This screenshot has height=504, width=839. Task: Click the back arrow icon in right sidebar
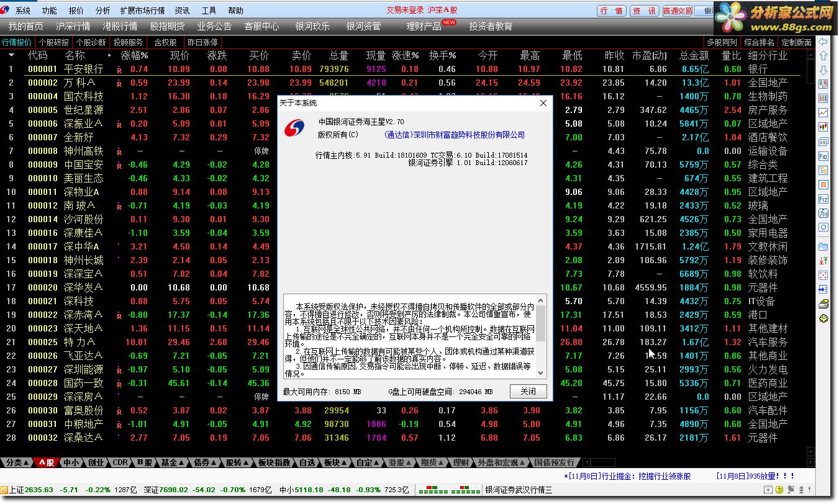point(823,42)
